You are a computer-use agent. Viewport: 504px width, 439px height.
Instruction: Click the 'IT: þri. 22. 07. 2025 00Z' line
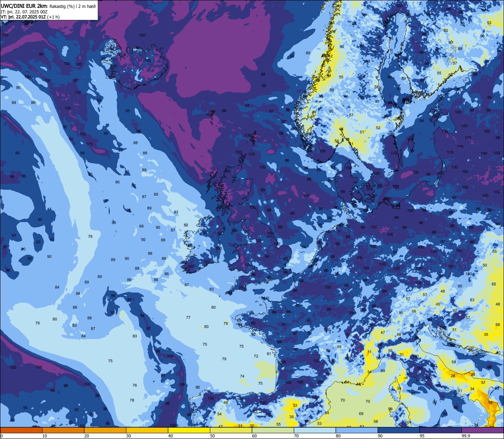pos(24,11)
